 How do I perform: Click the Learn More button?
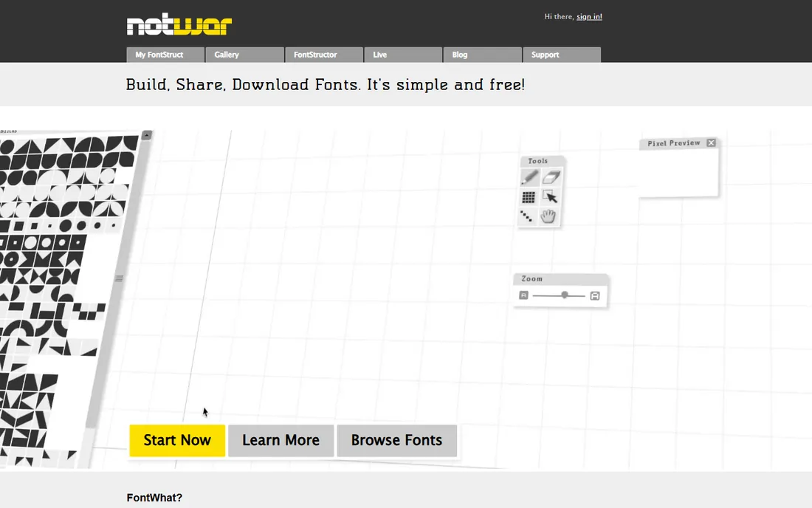coord(281,441)
